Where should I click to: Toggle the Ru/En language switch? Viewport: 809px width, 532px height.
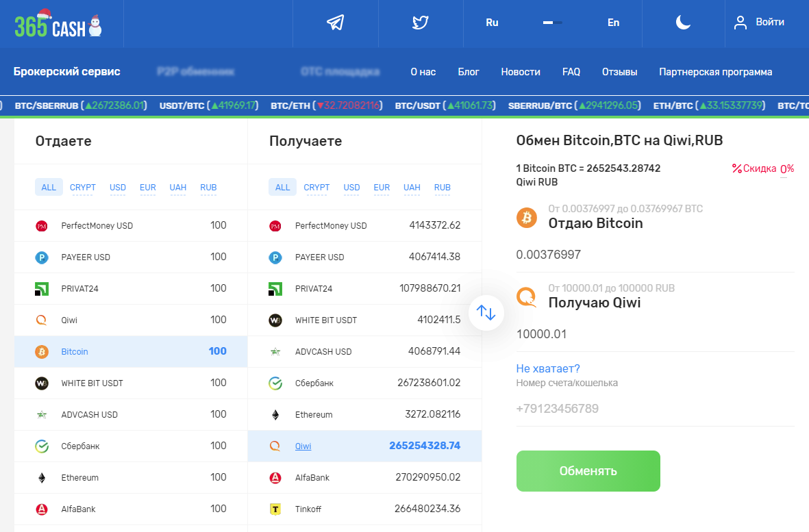pyautogui.click(x=553, y=23)
